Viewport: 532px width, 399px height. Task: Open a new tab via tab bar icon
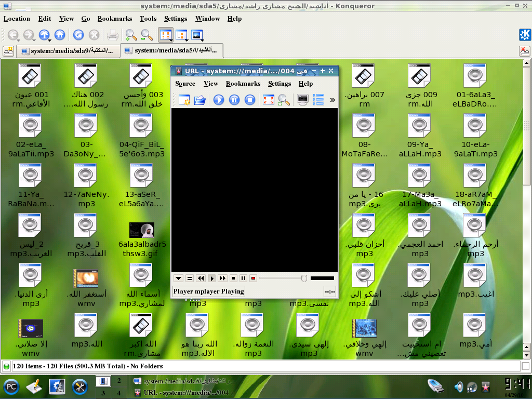[8, 50]
